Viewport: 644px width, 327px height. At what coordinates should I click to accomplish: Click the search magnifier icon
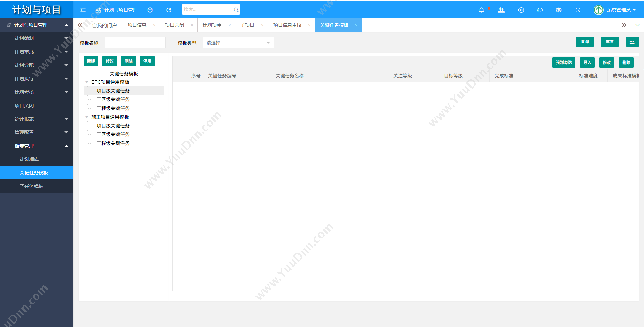point(236,10)
